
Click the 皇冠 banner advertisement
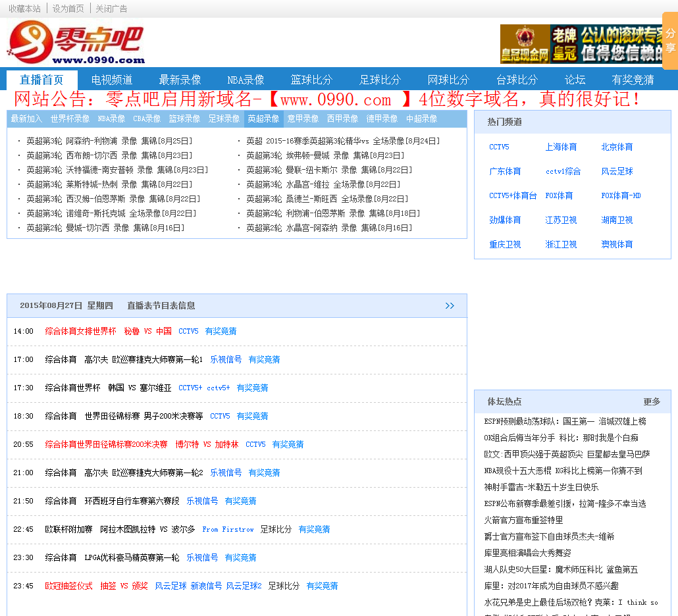pyautogui.click(x=581, y=44)
